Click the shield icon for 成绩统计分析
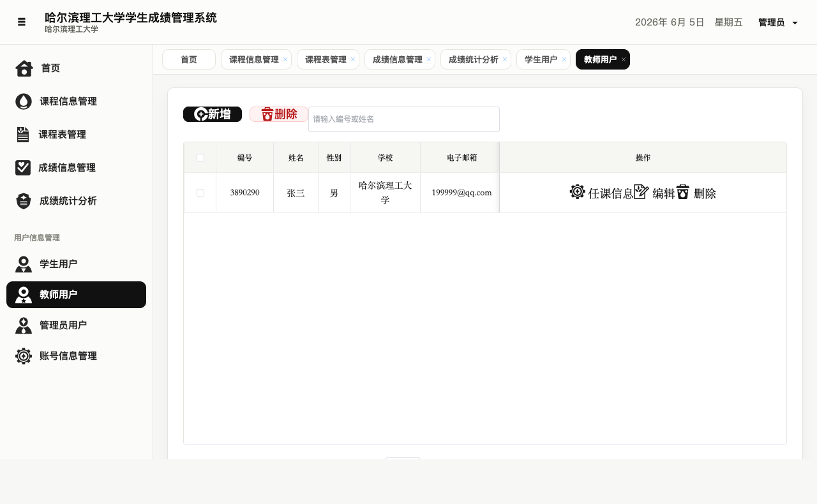Screen dimensions: 817x504 pyautogui.click(x=24, y=201)
